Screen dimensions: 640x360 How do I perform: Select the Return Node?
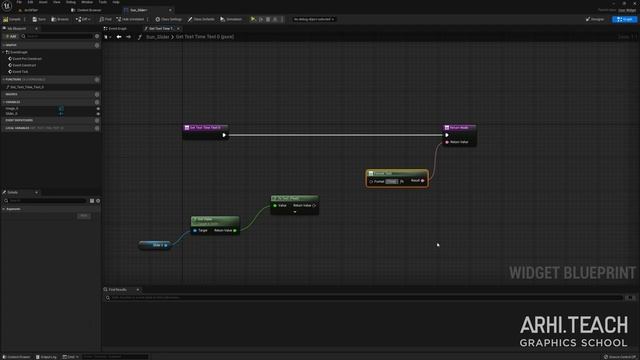459,135
